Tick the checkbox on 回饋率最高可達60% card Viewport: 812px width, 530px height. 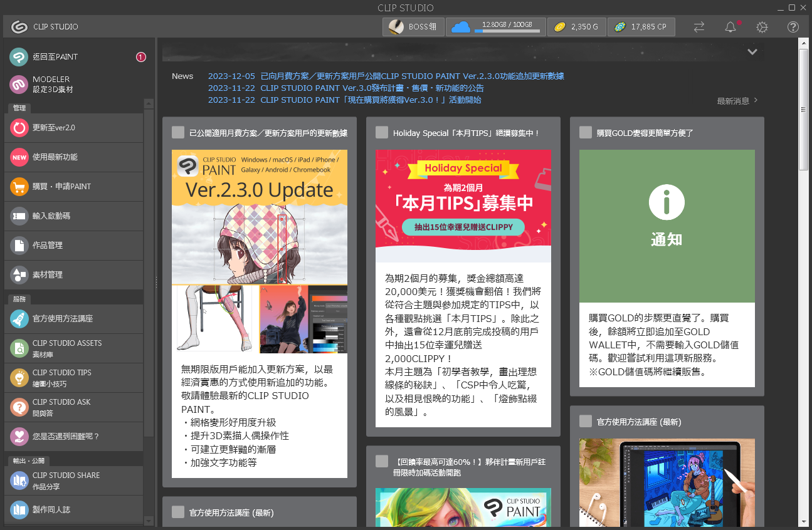coord(382,462)
